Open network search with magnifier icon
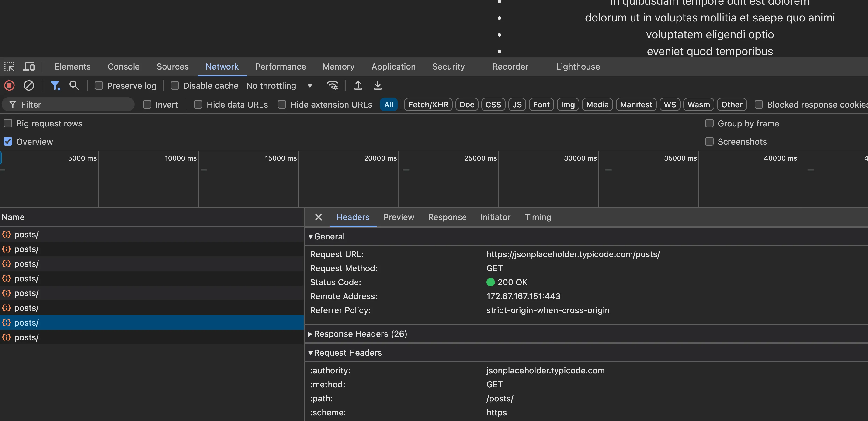868x421 pixels. coord(74,86)
